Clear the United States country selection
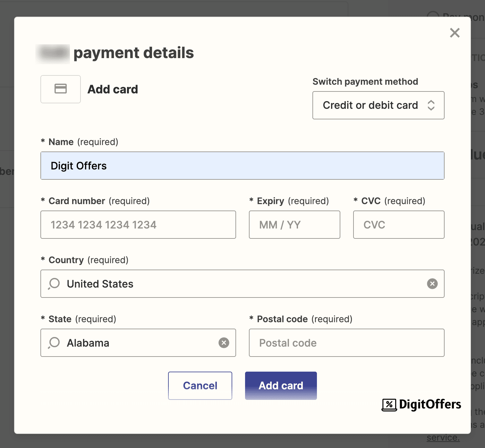The width and height of the screenshot is (485, 448). (432, 284)
